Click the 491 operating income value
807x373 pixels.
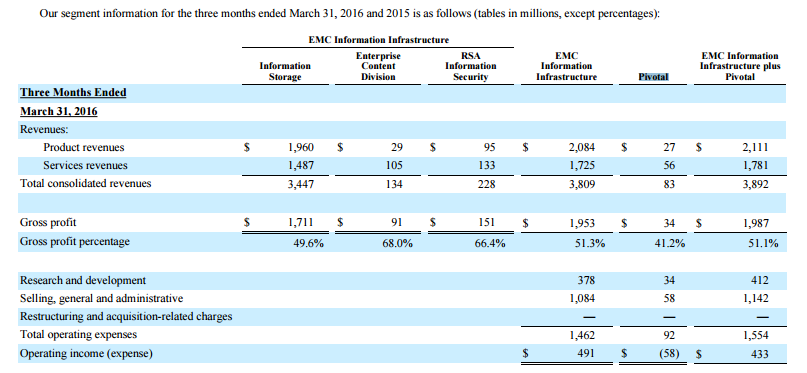[x=587, y=354]
